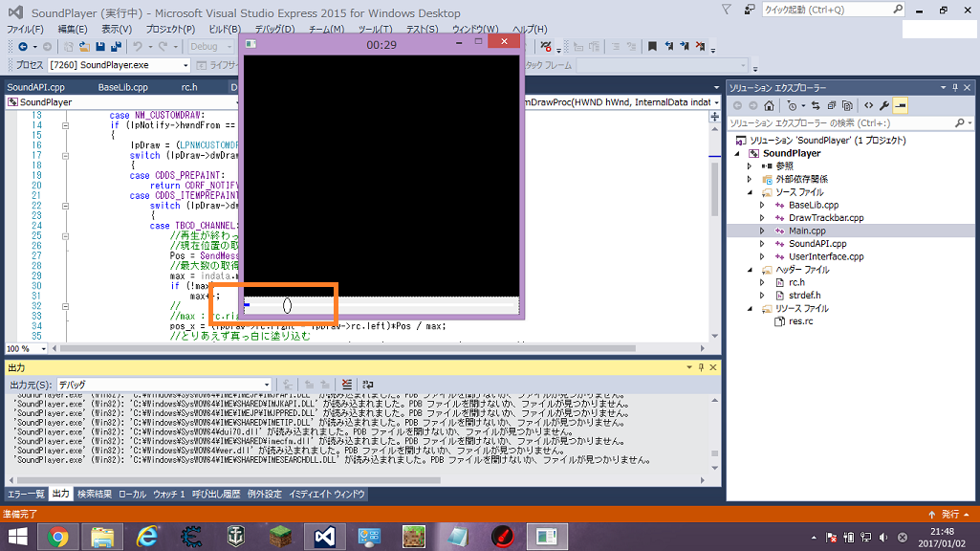Click the Save All toolbar icon
The image size is (980, 551).
click(116, 47)
